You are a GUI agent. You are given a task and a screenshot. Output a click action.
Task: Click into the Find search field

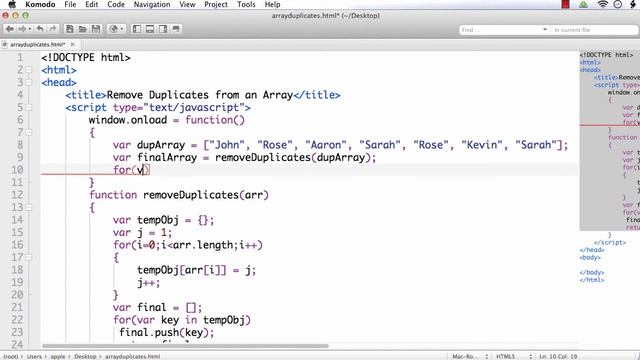click(500, 30)
